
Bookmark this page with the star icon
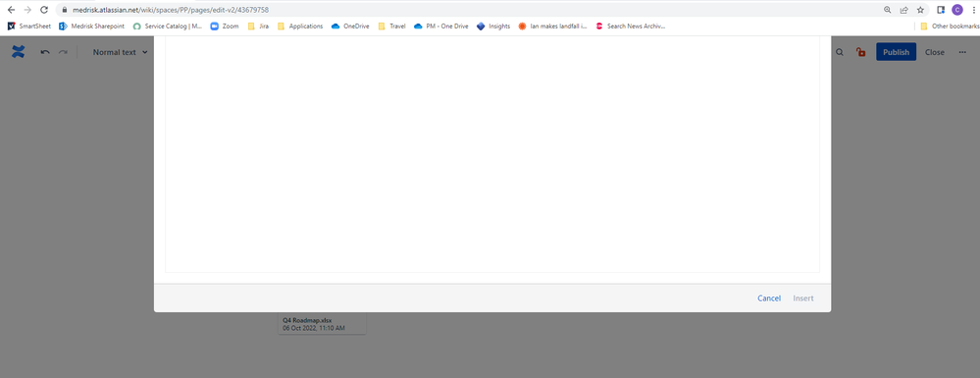(x=920, y=10)
